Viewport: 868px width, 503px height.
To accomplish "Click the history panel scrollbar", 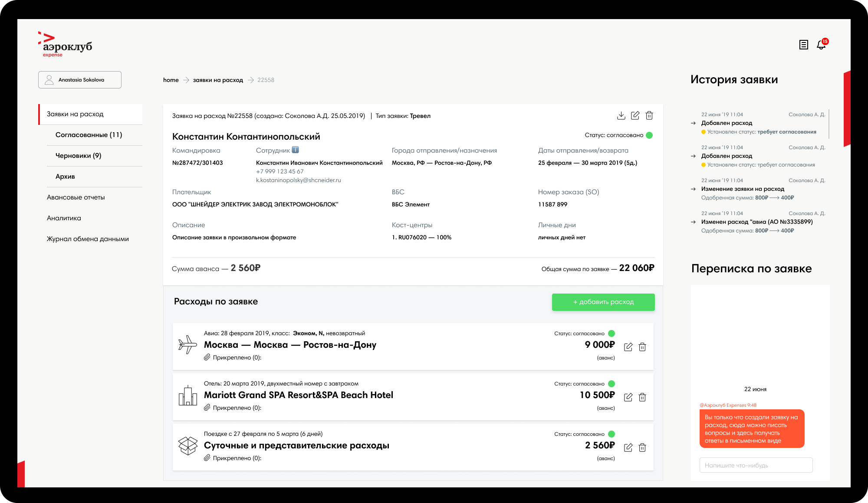I will coord(829,124).
